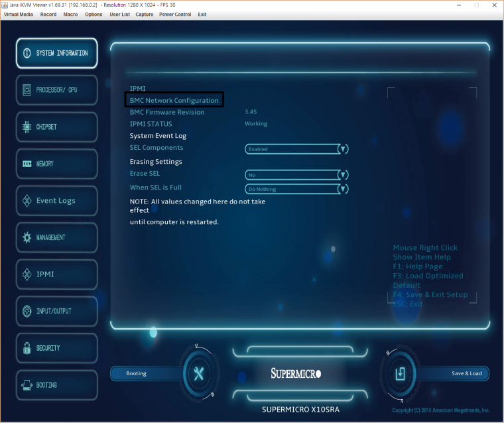Click the firmware version value 3.45

(251, 112)
